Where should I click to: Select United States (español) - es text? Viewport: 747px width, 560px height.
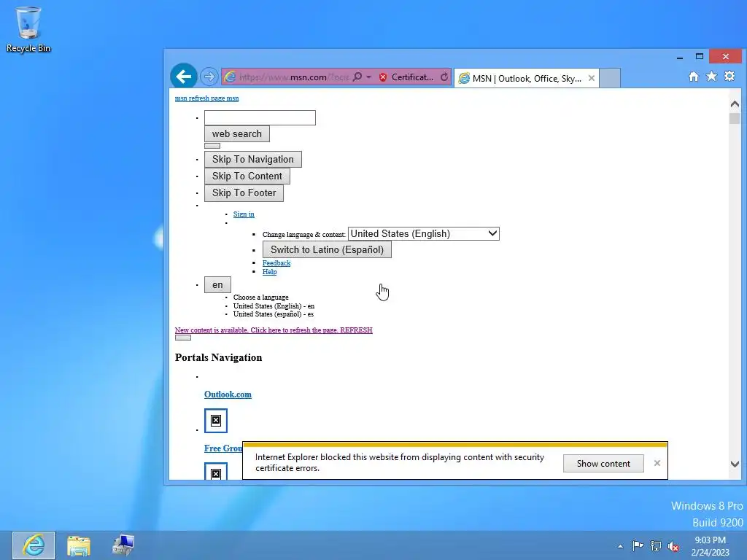(x=273, y=314)
